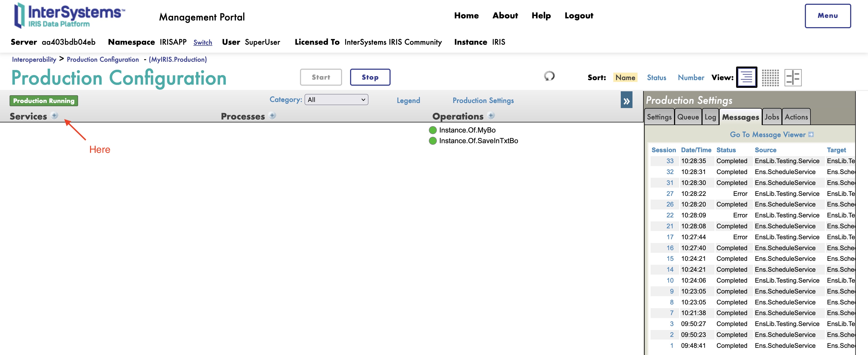Image resolution: width=868 pixels, height=355 pixels.
Task: Click the Switch namespace link
Action: (x=202, y=42)
